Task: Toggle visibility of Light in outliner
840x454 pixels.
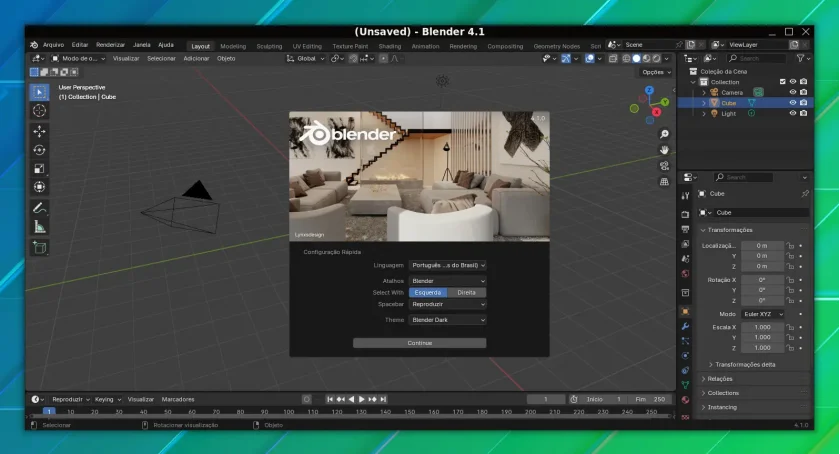Action: pyautogui.click(x=792, y=113)
